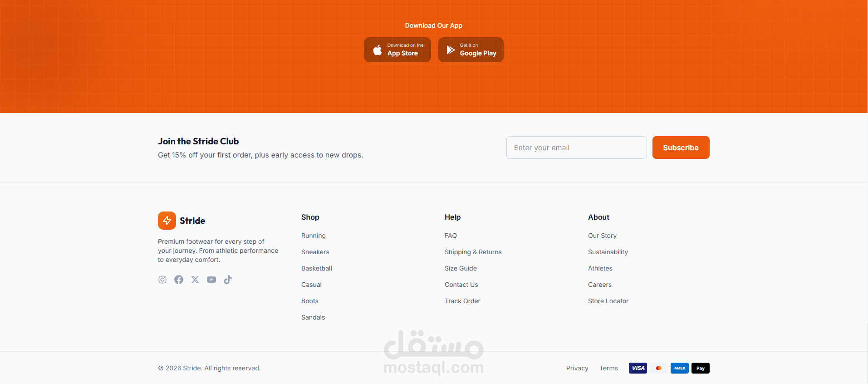Open the Sandals shop link
Viewport: 868px width, 384px height.
pos(313,317)
